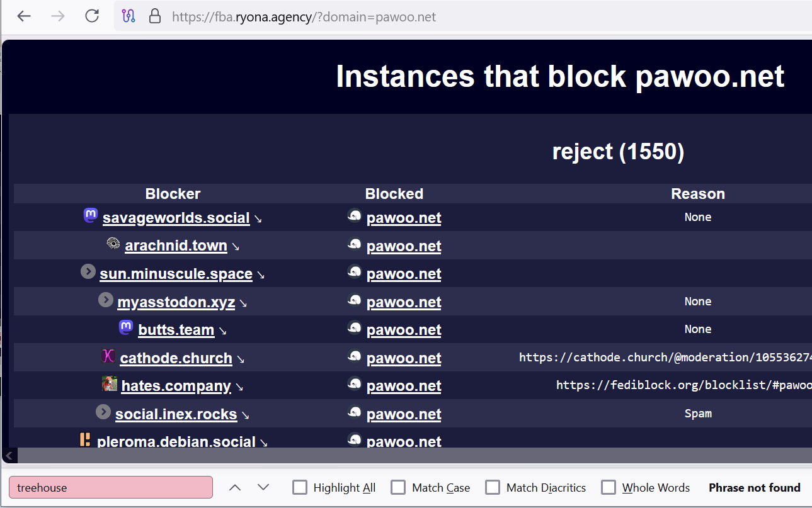Screen dimensions: 812x508
Task: Open the arachnid.town blocker link
Action: pos(176,246)
